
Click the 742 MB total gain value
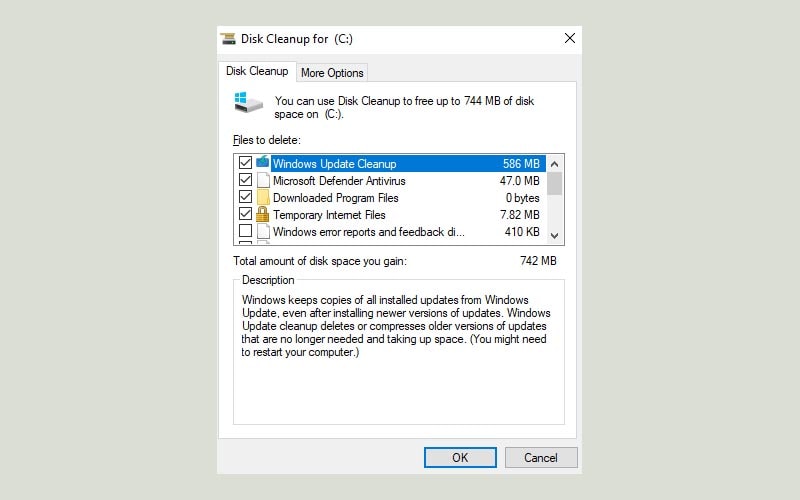coord(538,261)
